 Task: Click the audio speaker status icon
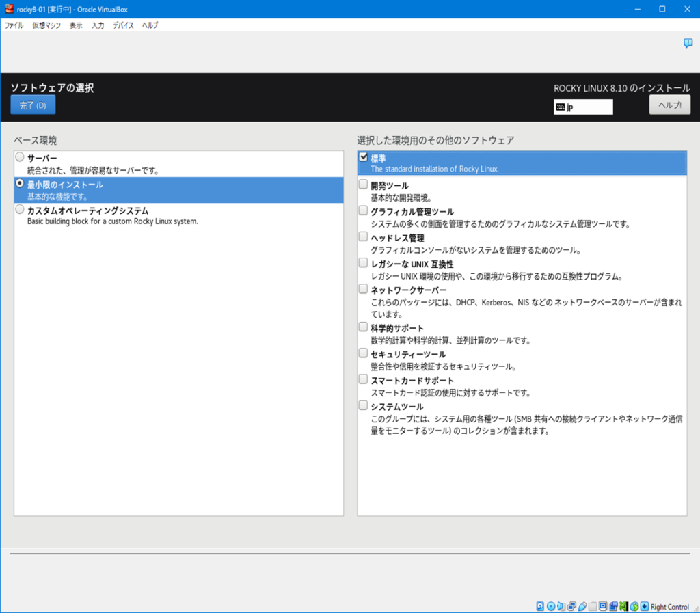pos(561,606)
